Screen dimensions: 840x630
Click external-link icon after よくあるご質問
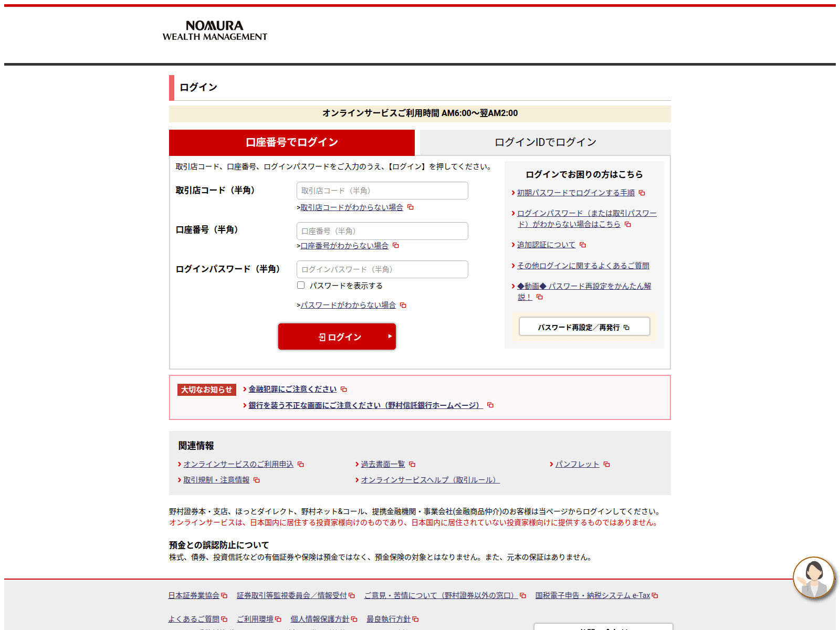point(225,619)
